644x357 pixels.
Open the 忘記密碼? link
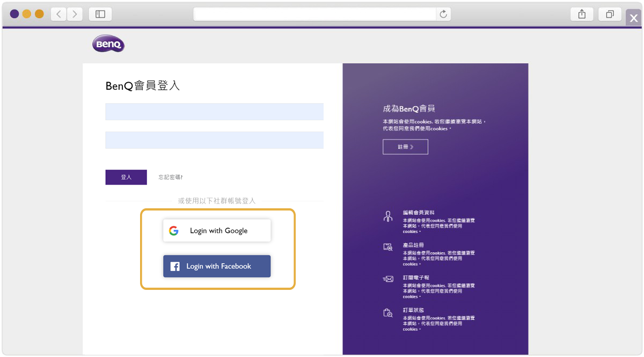(171, 177)
